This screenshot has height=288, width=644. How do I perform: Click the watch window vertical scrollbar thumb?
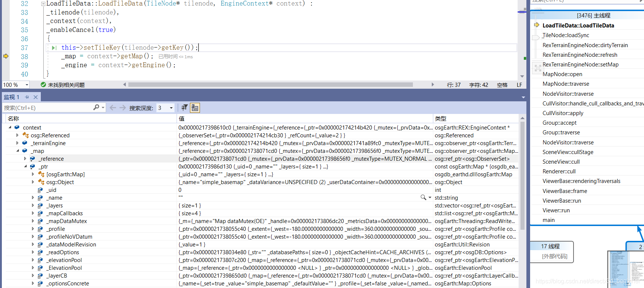522,176
